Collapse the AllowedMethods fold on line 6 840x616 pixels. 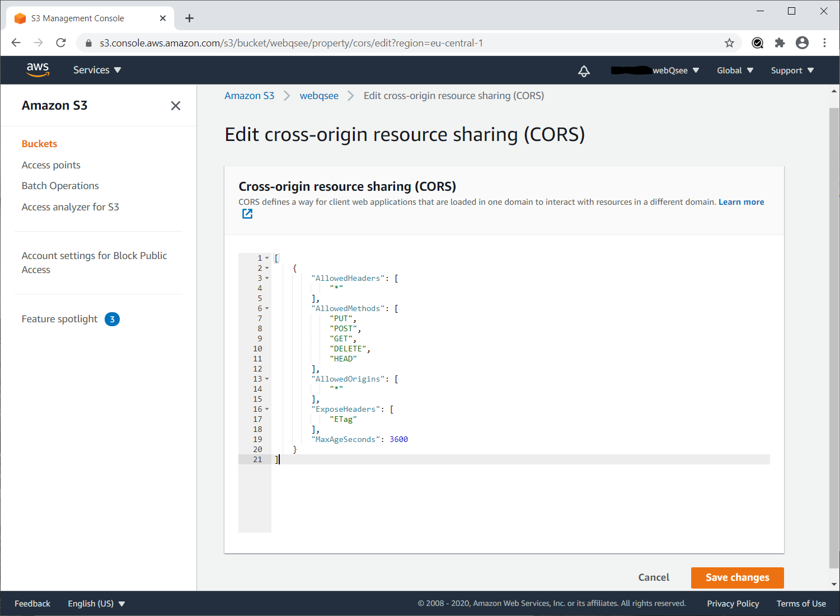click(x=267, y=308)
